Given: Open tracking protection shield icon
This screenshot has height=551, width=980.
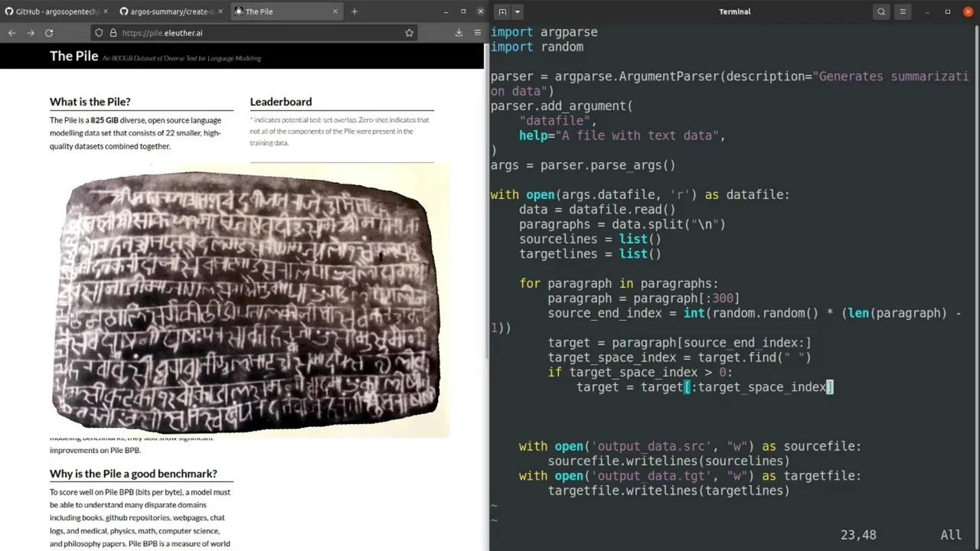Looking at the screenshot, I should coord(99,33).
